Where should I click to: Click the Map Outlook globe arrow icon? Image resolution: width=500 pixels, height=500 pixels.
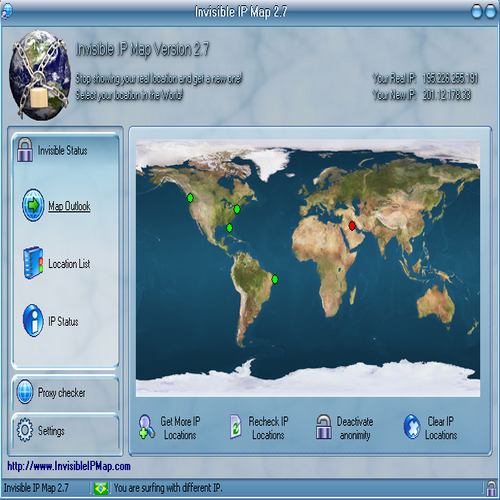[33, 205]
